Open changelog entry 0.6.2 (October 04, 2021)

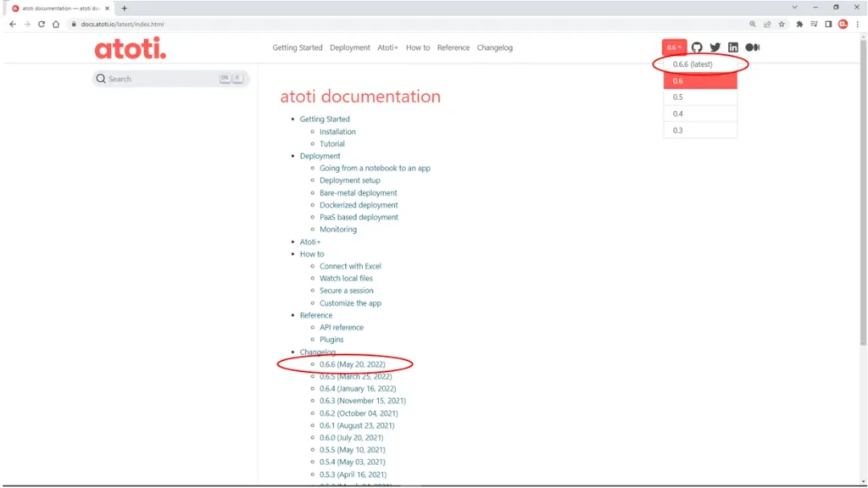(359, 413)
